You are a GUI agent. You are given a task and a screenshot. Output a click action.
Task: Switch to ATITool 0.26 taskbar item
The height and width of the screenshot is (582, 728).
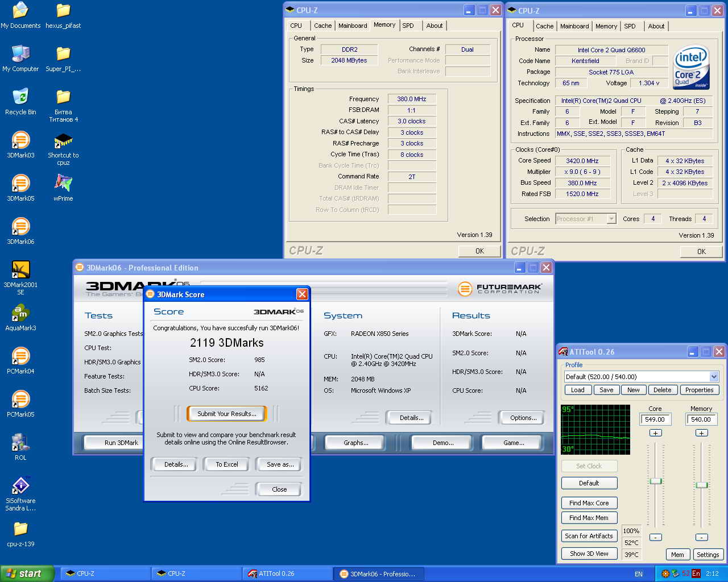(x=287, y=573)
